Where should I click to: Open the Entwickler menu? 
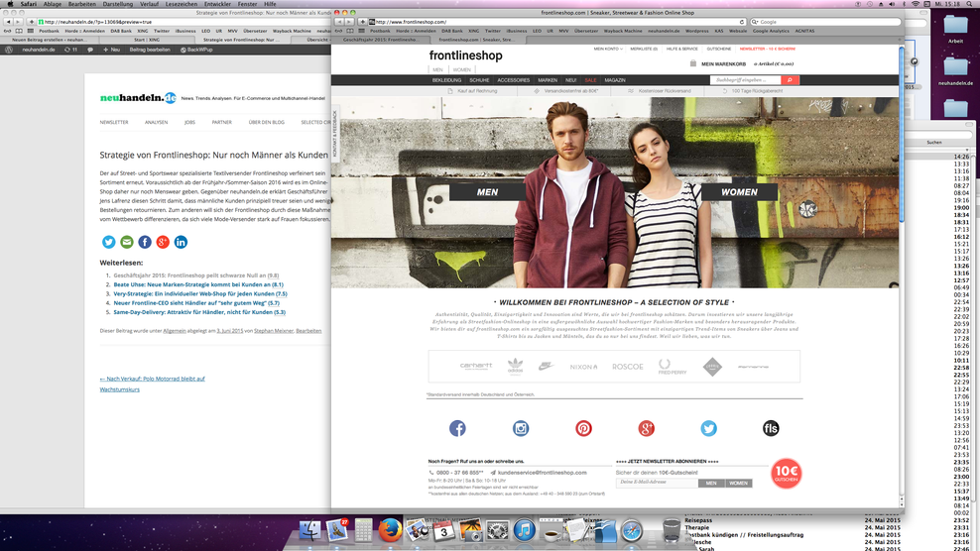[x=217, y=4]
